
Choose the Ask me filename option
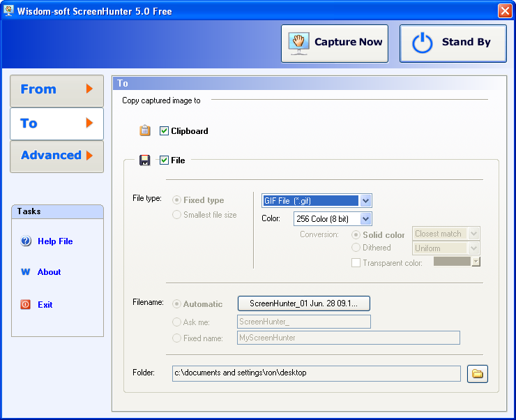pyautogui.click(x=176, y=322)
